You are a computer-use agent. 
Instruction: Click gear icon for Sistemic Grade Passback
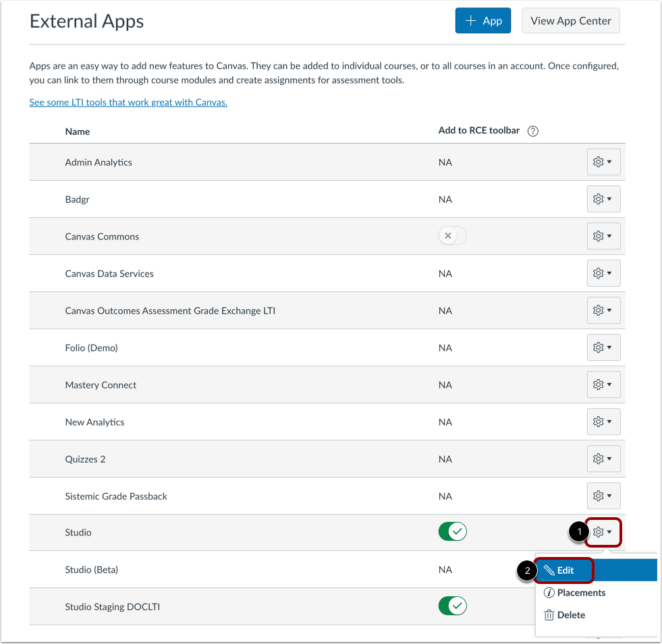coord(603,496)
